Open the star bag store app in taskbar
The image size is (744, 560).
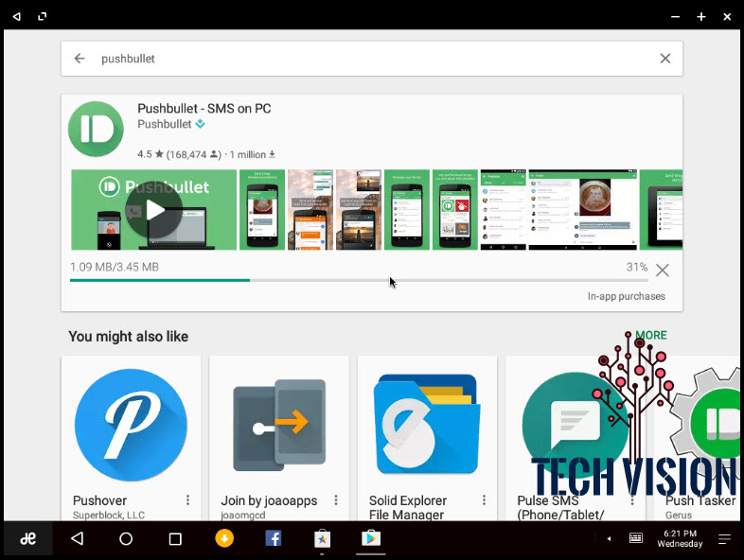pyautogui.click(x=322, y=538)
